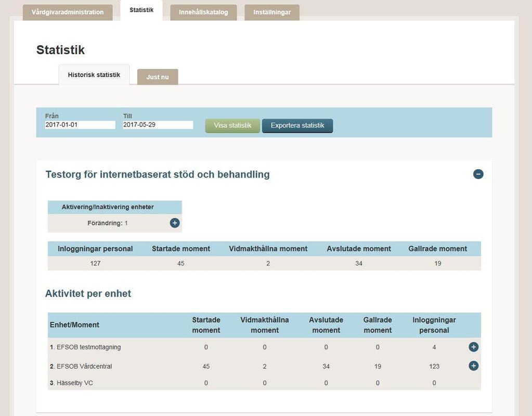Expand the Aktivering/Inaktivering enheter change details
This screenshot has height=416, width=532.
point(175,223)
